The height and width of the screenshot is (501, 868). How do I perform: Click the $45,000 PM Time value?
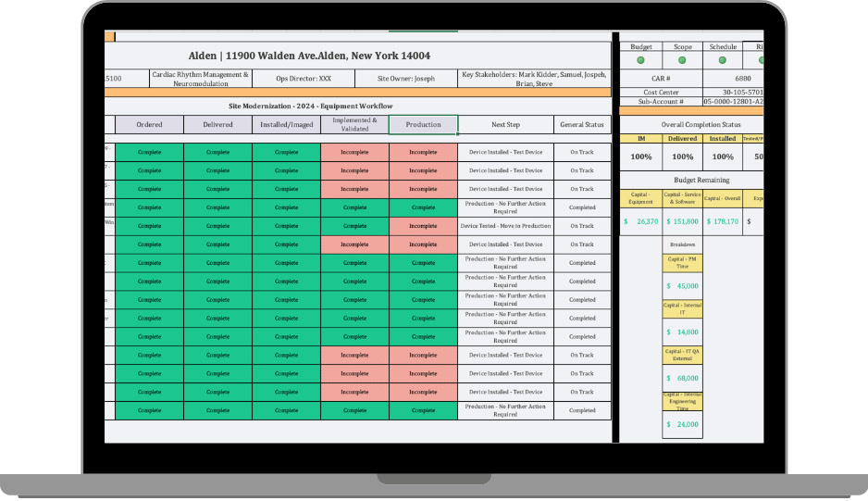(x=683, y=286)
